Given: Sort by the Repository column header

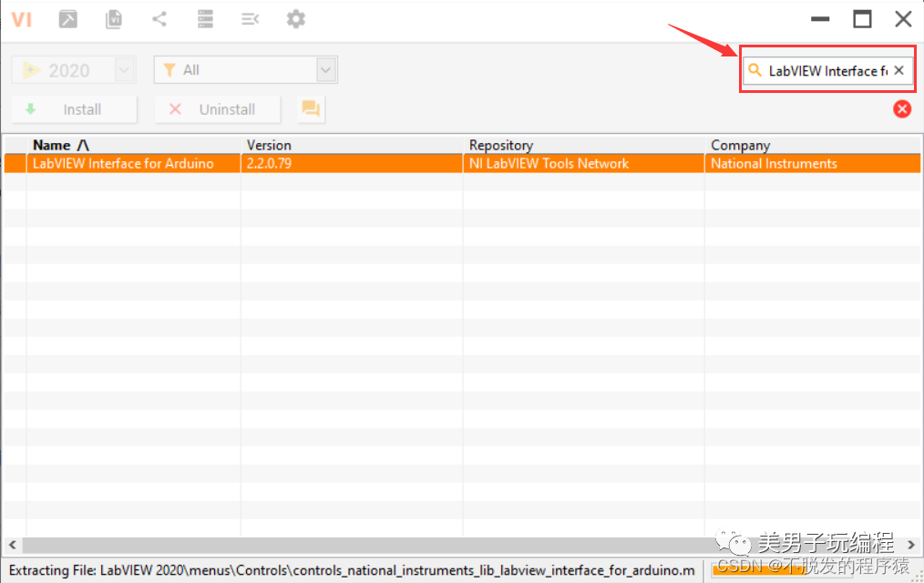Looking at the screenshot, I should (584, 145).
